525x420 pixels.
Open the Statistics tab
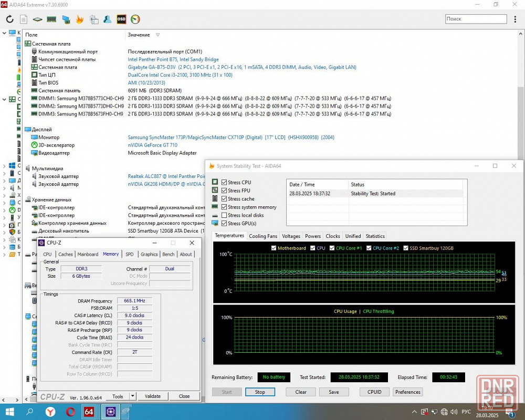click(x=375, y=236)
